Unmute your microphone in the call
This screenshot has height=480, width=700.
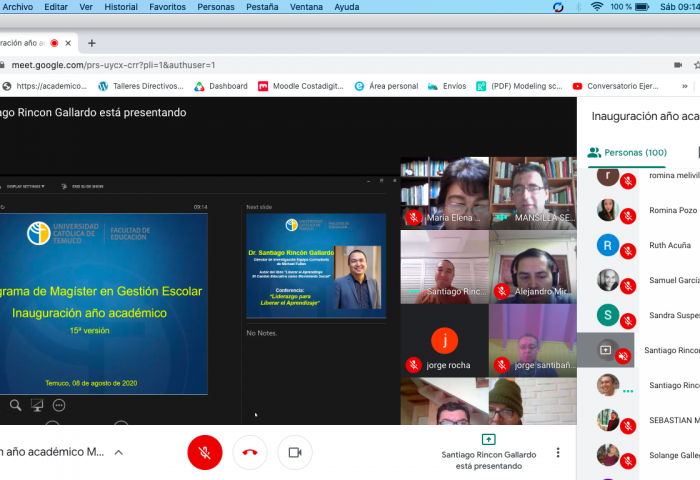click(x=204, y=452)
